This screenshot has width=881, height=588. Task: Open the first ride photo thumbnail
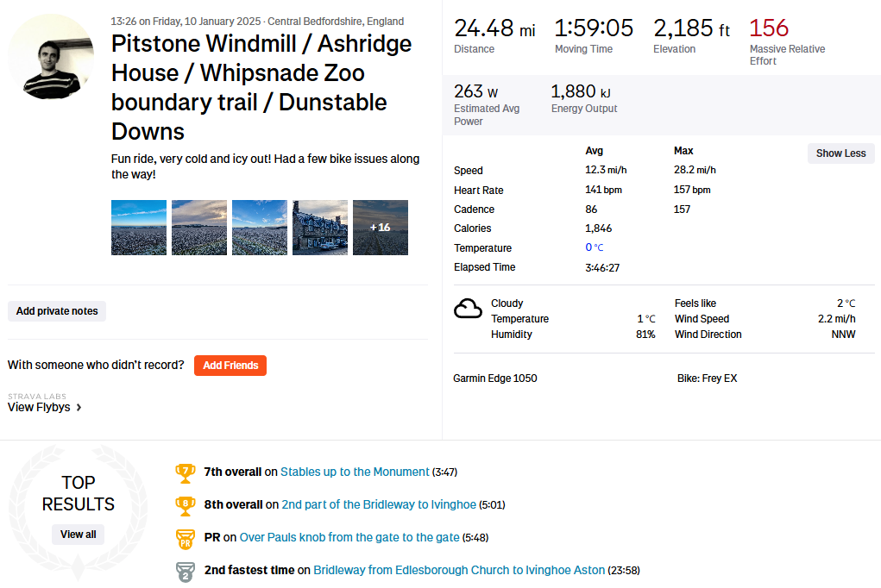click(139, 228)
